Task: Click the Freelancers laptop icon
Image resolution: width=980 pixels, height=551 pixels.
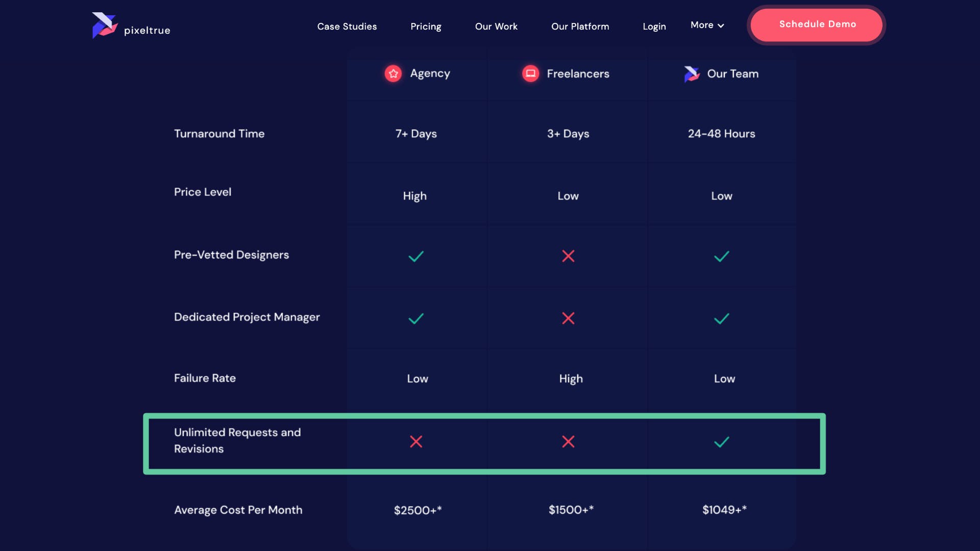Action: tap(530, 73)
